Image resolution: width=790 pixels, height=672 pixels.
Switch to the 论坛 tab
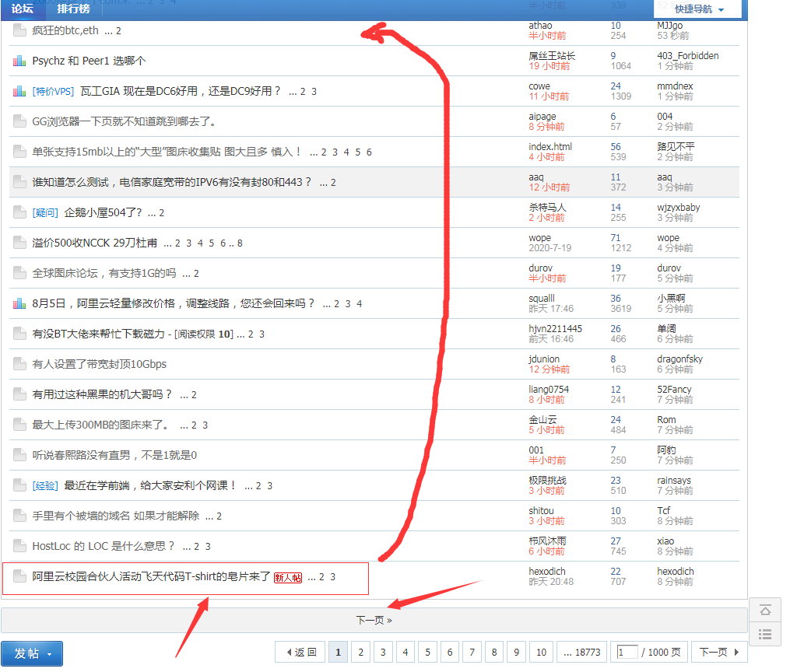pyautogui.click(x=23, y=9)
